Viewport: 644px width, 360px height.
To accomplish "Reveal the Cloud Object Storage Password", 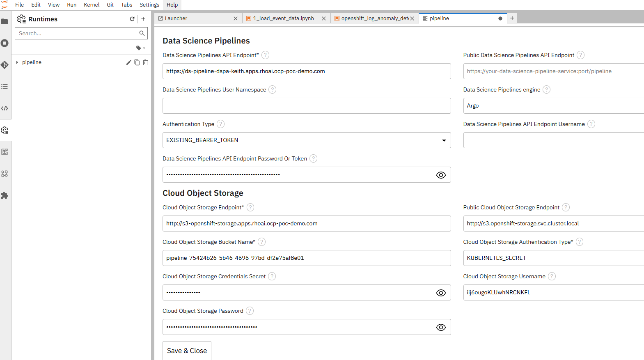I will point(441,327).
